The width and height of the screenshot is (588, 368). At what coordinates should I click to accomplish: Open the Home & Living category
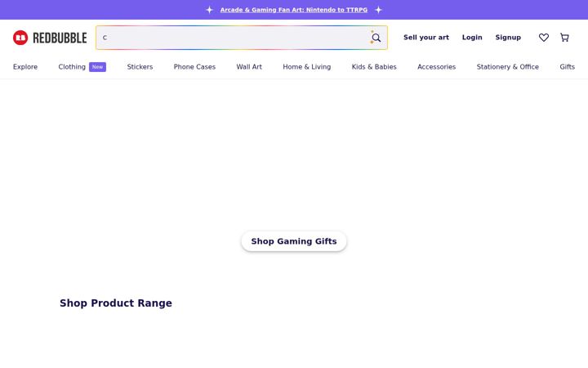coord(307,67)
